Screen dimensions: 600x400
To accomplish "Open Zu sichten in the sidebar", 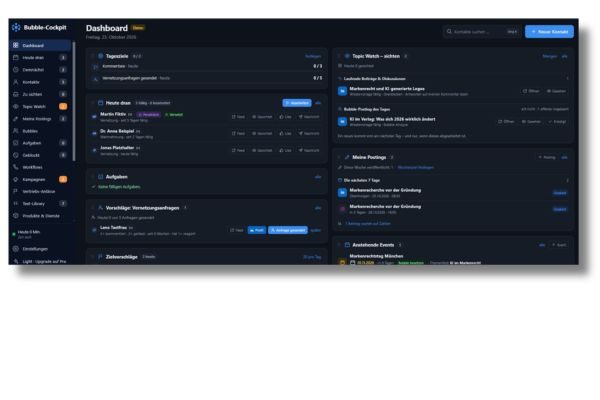I will pyautogui.click(x=40, y=94).
